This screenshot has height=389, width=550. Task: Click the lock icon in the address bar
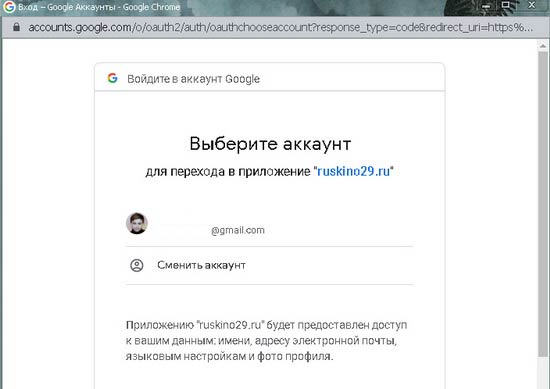coord(16,27)
